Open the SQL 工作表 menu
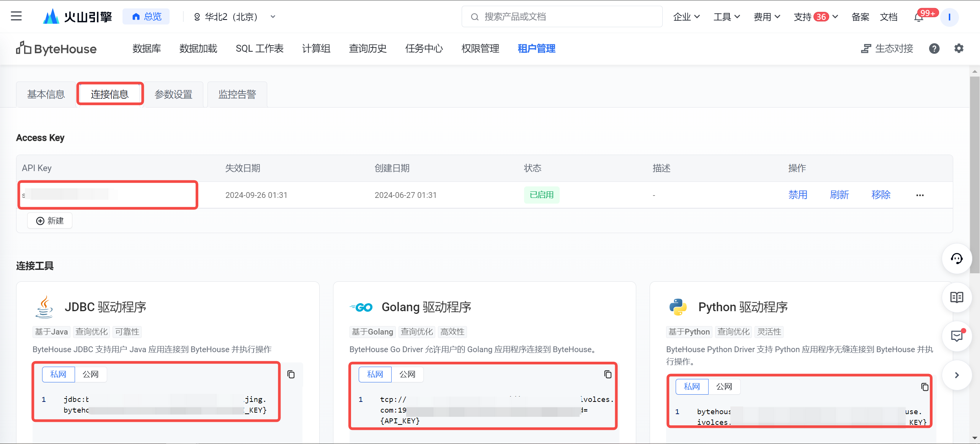 point(260,49)
